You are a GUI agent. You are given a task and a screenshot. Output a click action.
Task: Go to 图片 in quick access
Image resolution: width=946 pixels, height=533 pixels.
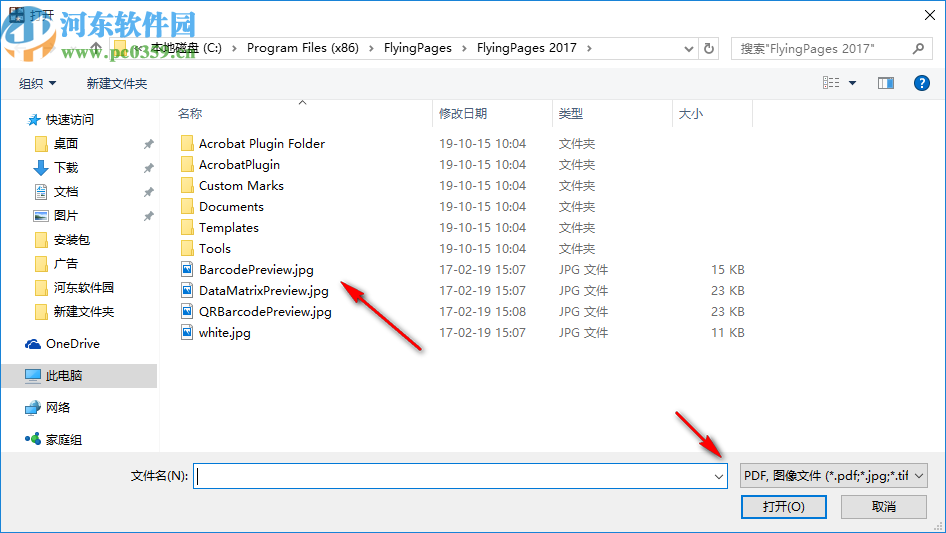pyautogui.click(x=66, y=215)
